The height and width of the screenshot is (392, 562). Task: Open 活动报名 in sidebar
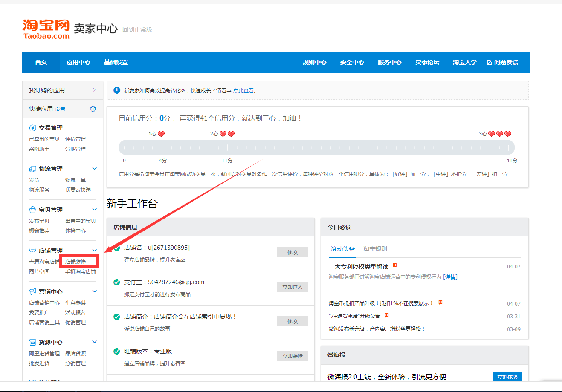[75, 312]
